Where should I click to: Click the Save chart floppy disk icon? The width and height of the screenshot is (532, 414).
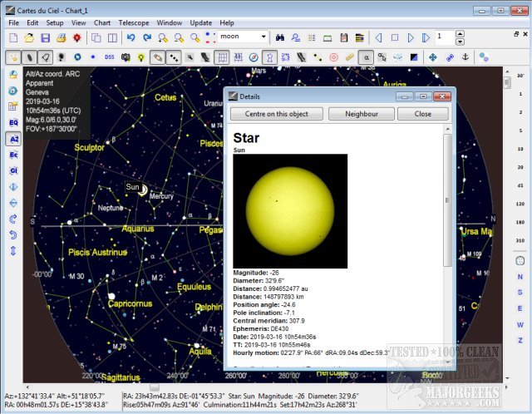point(44,38)
